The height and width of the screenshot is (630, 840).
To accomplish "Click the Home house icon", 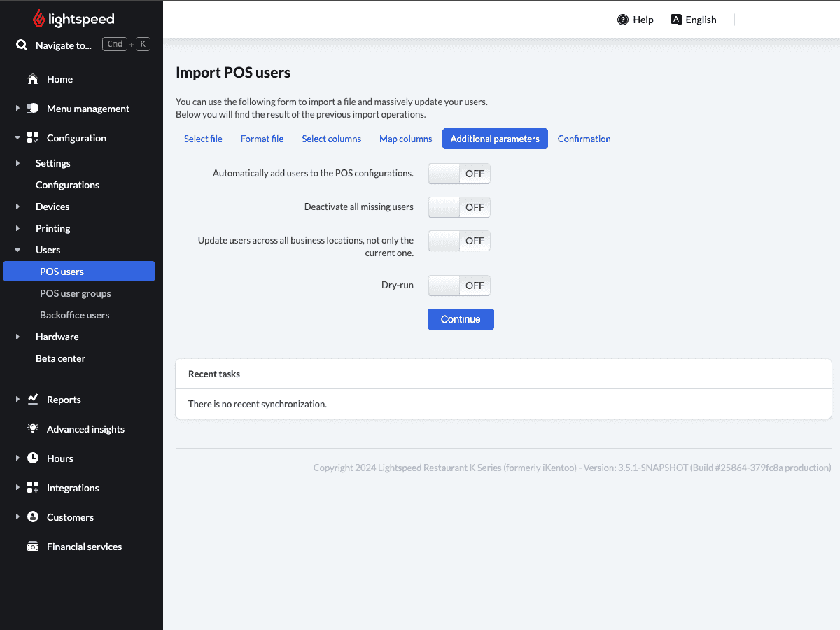I will click(x=33, y=79).
